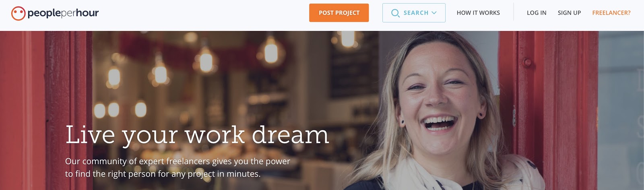Open the HOW IT WORKS page
This screenshot has height=190, width=644.
478,13
